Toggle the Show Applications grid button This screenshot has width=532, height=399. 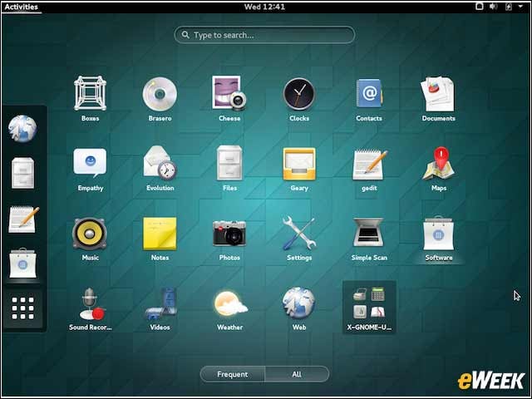tap(22, 308)
